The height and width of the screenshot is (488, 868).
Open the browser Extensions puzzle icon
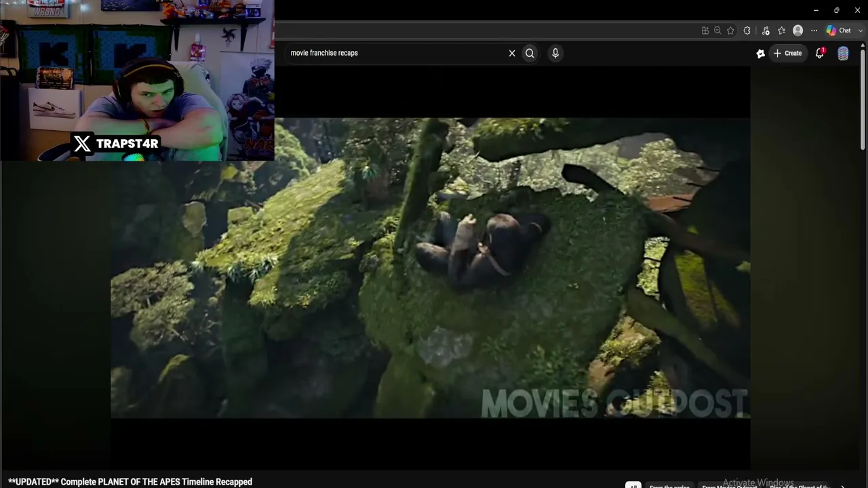pyautogui.click(x=747, y=30)
